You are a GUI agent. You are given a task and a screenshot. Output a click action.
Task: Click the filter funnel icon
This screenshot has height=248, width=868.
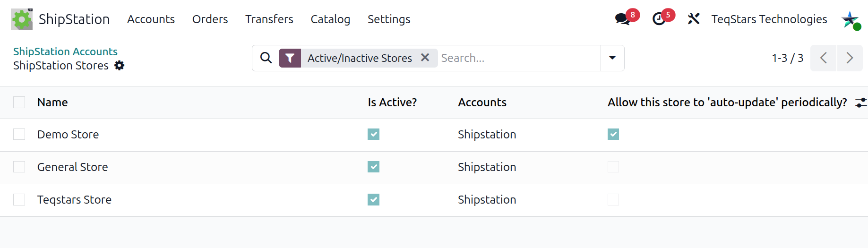[290, 58]
